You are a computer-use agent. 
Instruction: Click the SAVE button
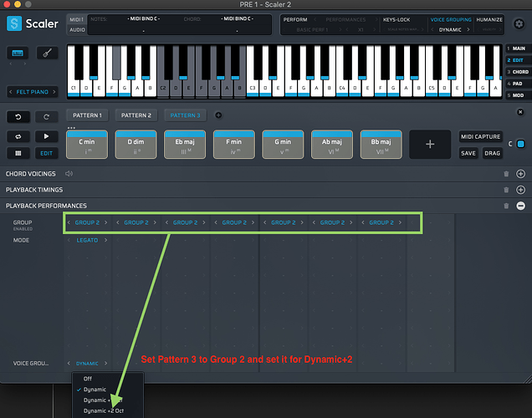point(468,153)
